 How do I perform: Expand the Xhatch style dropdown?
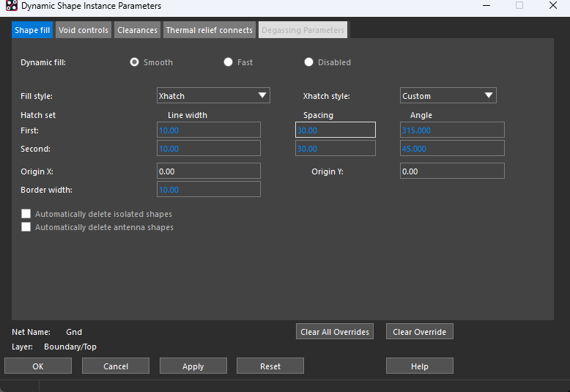click(448, 95)
